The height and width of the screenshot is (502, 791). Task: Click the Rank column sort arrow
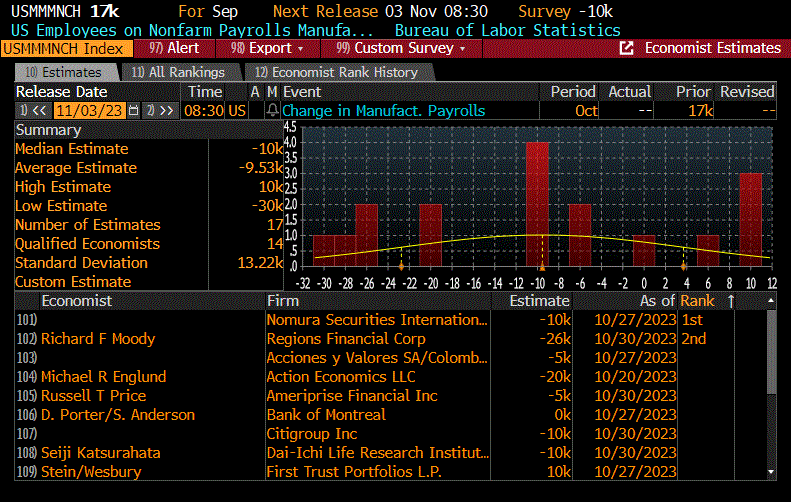coord(731,301)
